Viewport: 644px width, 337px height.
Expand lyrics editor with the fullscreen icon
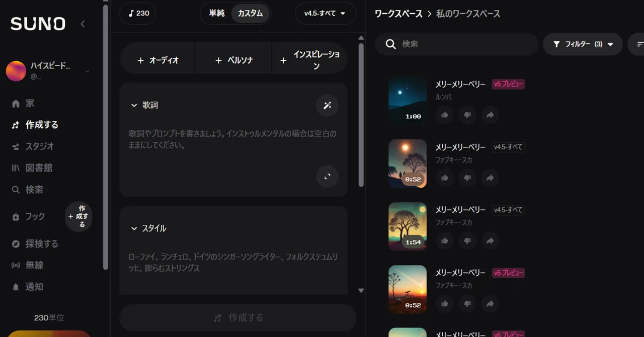click(x=327, y=177)
